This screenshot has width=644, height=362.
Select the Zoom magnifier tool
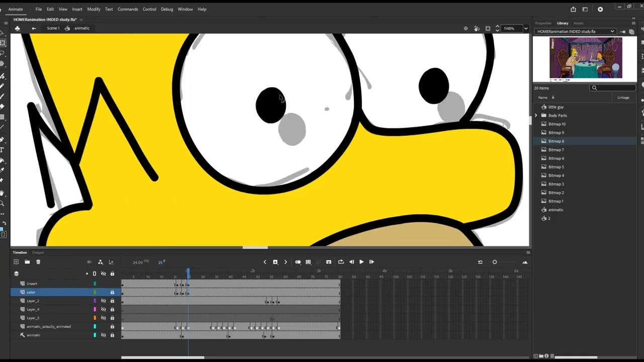pos(3,203)
